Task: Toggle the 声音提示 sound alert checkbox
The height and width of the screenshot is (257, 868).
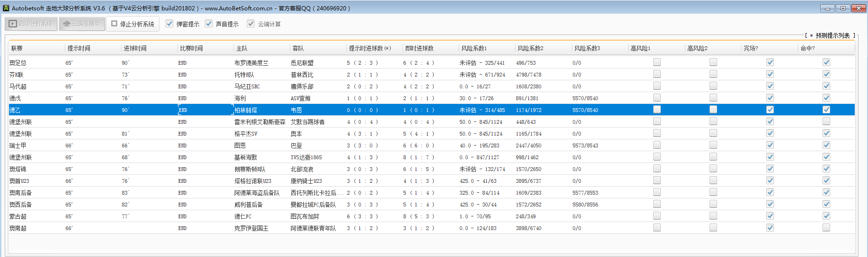Action: pyautogui.click(x=209, y=24)
